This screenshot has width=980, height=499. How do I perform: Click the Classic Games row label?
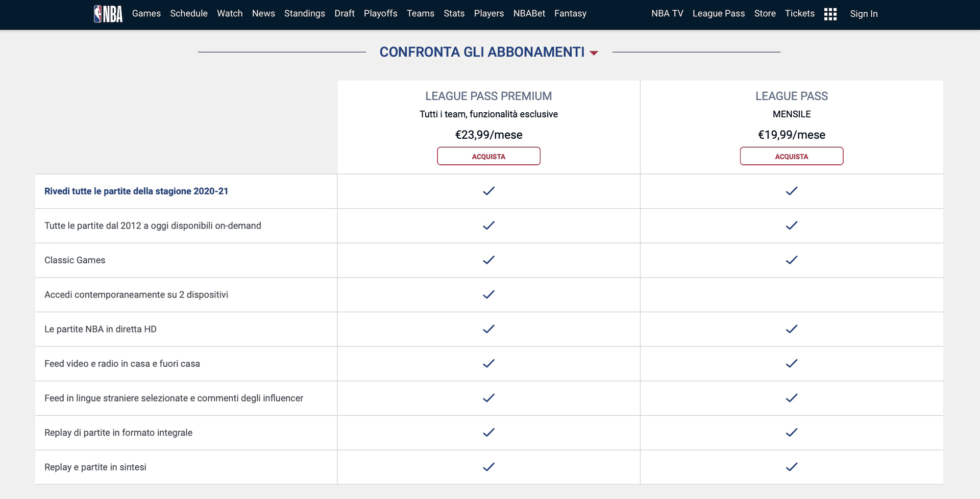pyautogui.click(x=75, y=260)
